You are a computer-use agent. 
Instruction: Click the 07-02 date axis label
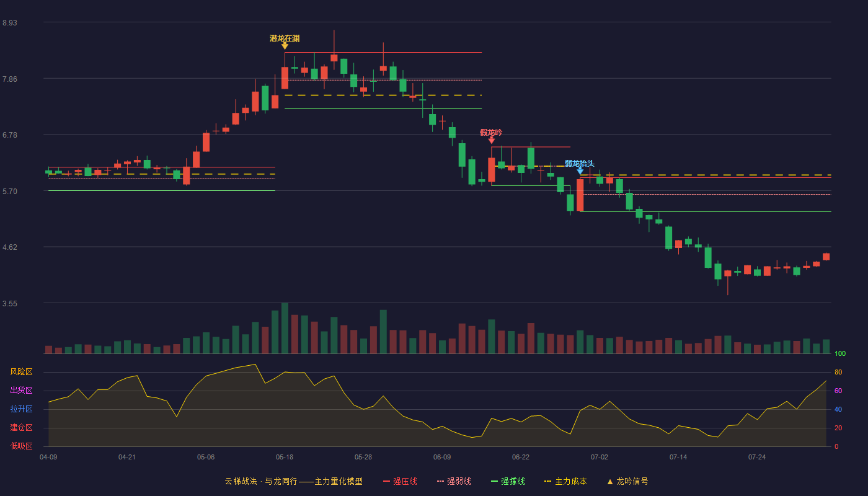coord(600,457)
